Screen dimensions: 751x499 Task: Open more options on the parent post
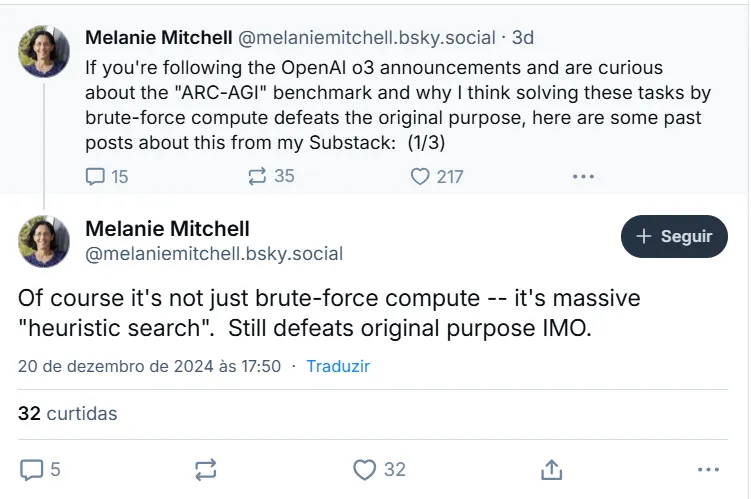(x=583, y=176)
